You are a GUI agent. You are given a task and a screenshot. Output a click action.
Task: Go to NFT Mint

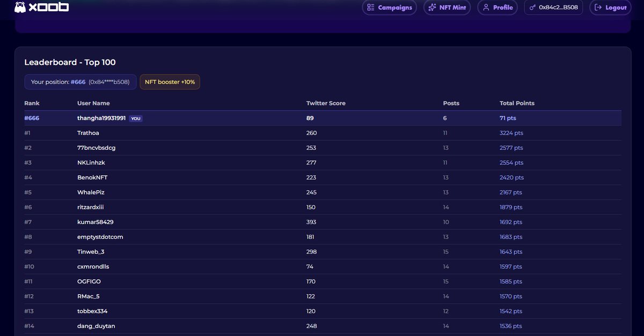coord(447,8)
